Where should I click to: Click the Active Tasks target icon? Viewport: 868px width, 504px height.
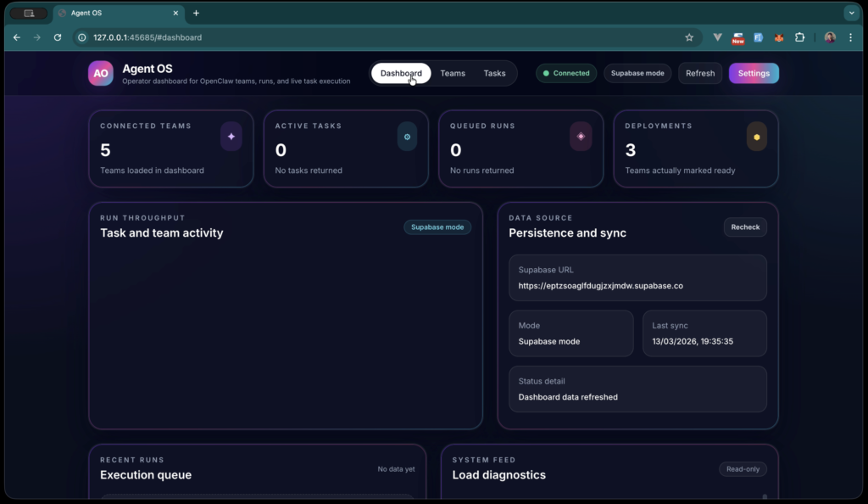click(x=407, y=137)
